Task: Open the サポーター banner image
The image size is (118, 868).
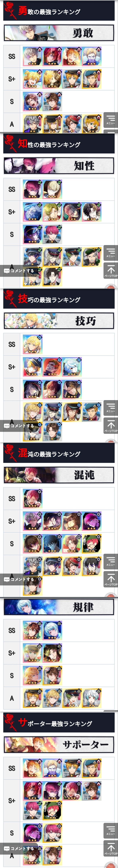Action: (59, 745)
